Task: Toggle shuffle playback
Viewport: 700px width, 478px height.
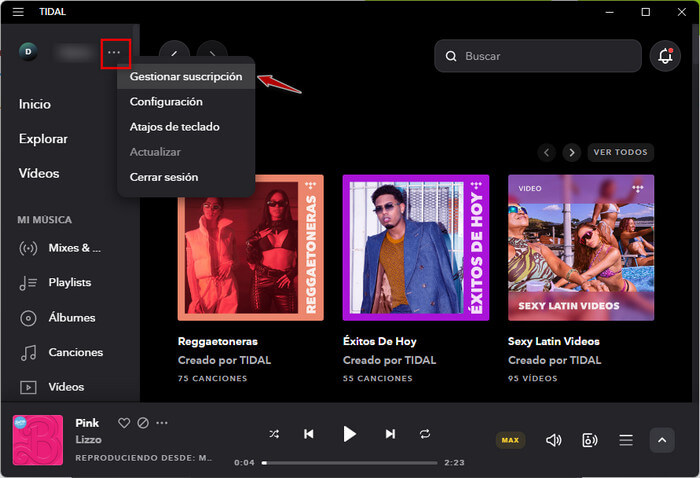Action: tap(274, 434)
